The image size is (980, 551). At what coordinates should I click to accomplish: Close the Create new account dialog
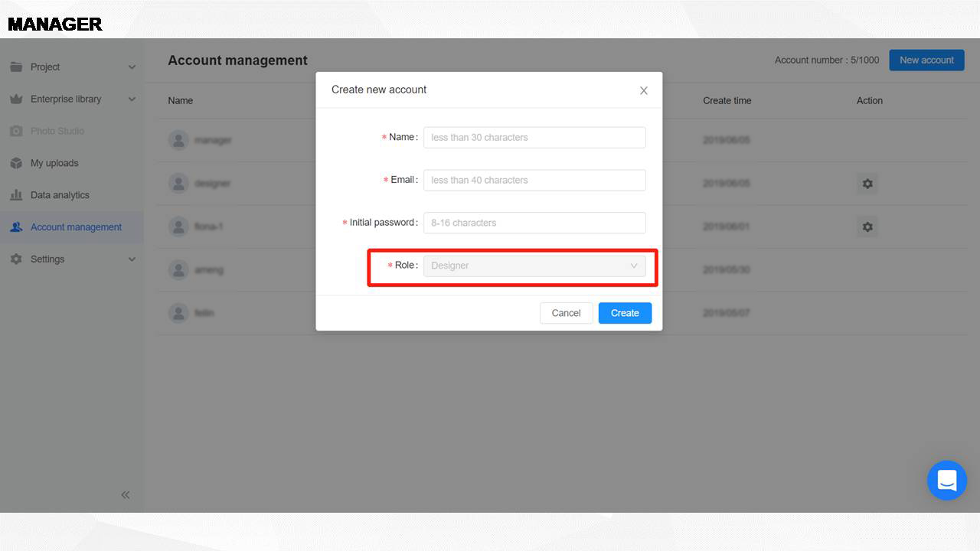(x=644, y=90)
